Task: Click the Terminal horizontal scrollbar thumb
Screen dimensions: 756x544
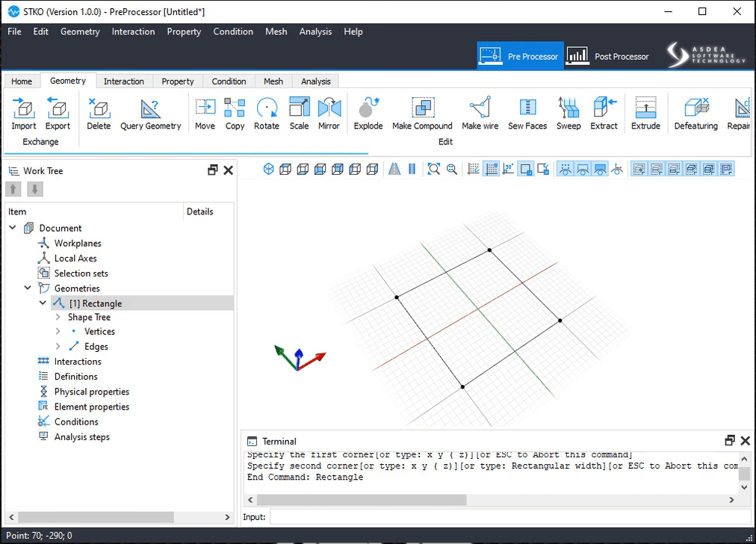Action: [x=362, y=500]
